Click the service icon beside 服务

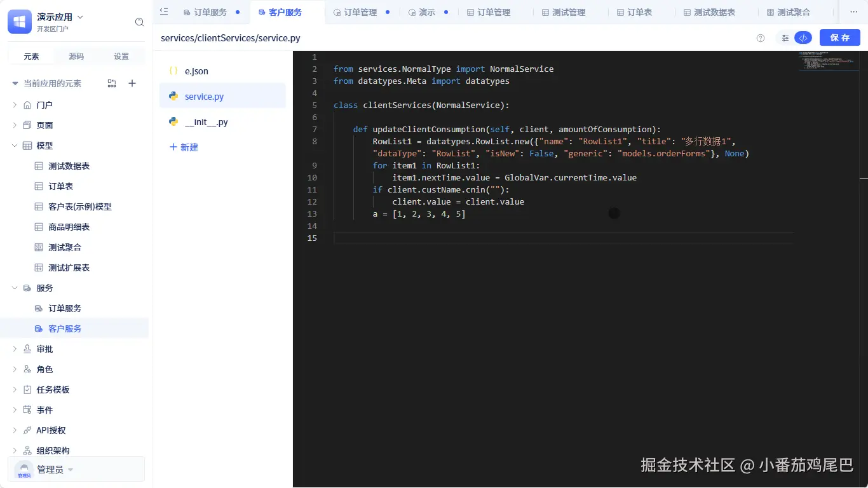27,288
